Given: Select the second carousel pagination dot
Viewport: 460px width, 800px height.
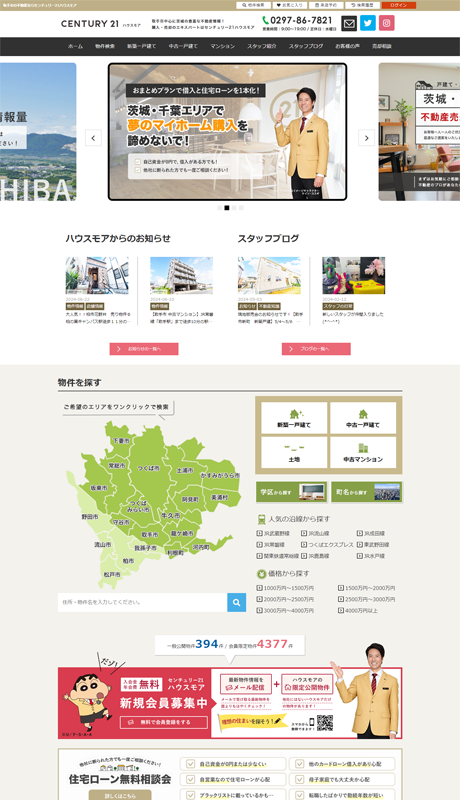Looking at the screenshot, I should (x=227, y=208).
